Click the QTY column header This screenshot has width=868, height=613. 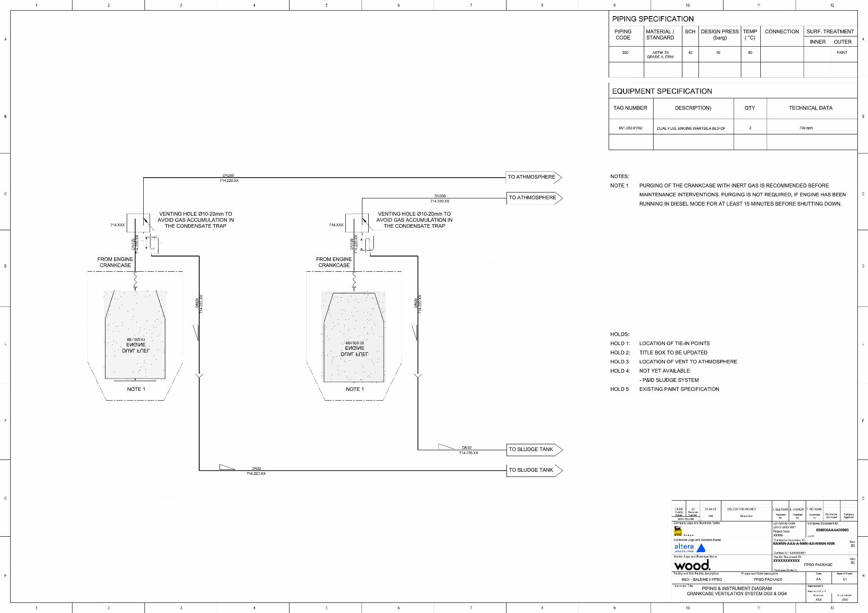tap(750, 108)
